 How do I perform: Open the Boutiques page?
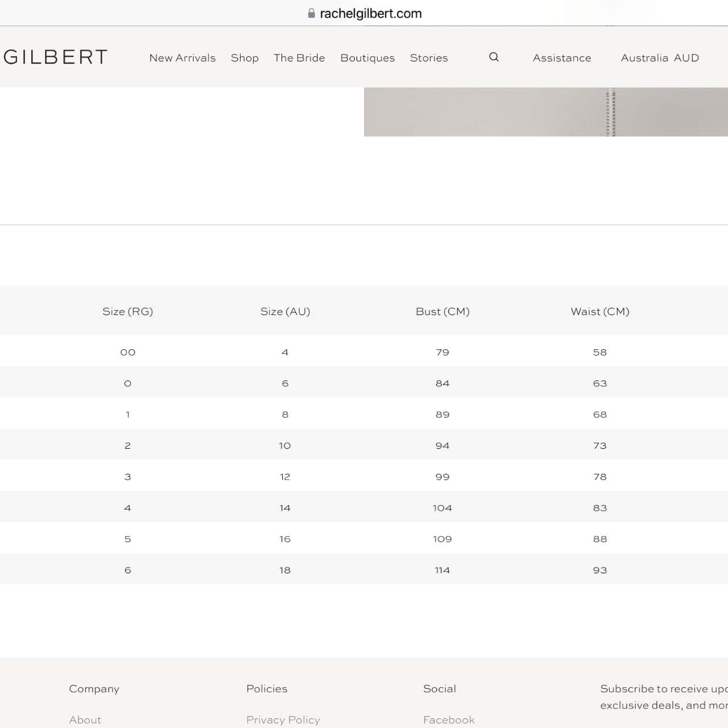coord(367,58)
